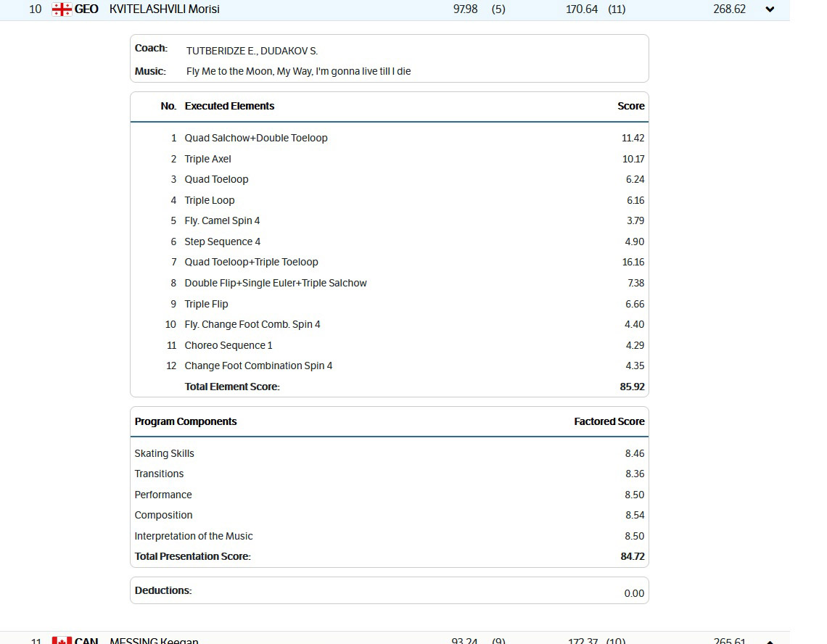Click the Canada flag icon
This screenshot has width=827, height=644.
click(62, 640)
